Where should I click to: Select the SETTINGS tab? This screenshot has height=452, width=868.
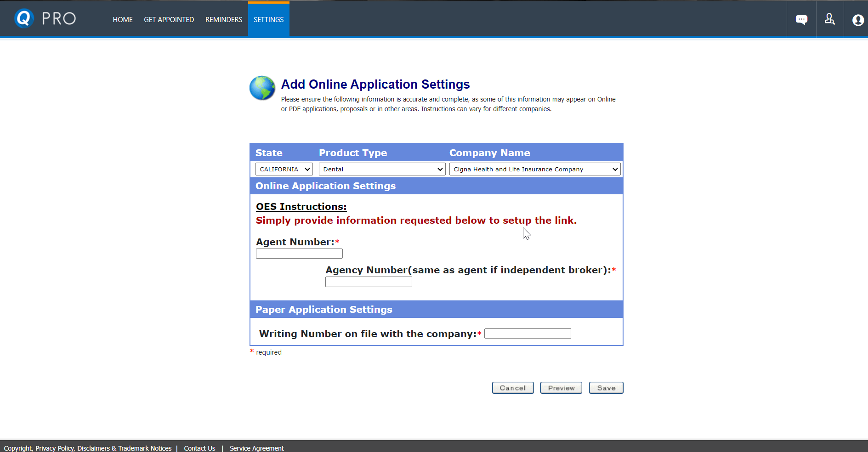(268, 19)
